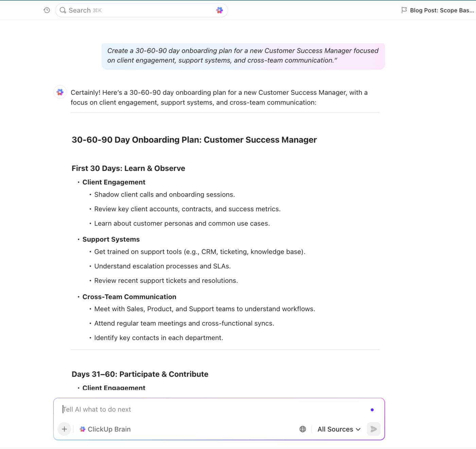Click the magnifier icon in the search bar
Image resolution: width=476 pixels, height=449 pixels.
[x=63, y=10]
